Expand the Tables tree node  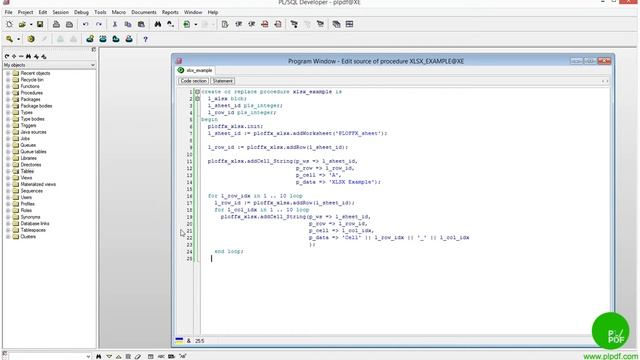[x=8, y=171]
